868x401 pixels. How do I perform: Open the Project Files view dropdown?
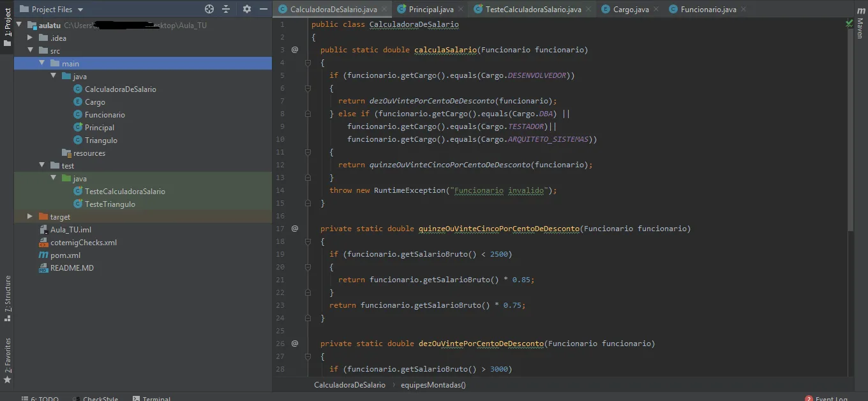click(80, 10)
